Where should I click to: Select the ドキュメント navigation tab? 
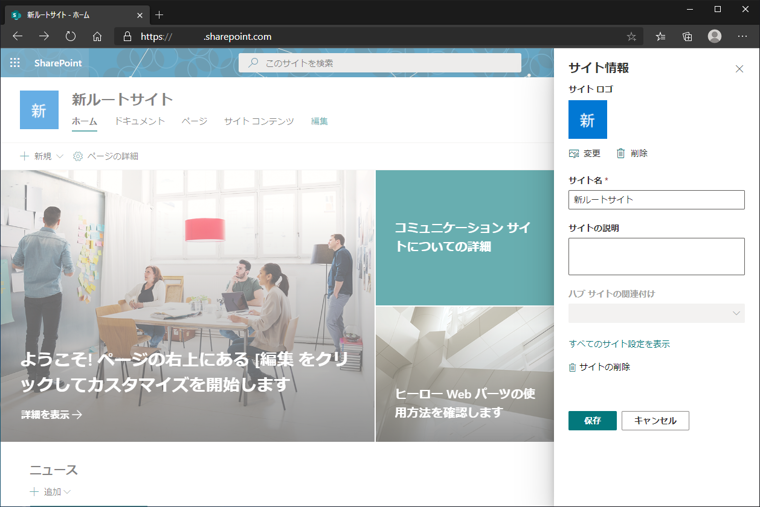tap(140, 121)
